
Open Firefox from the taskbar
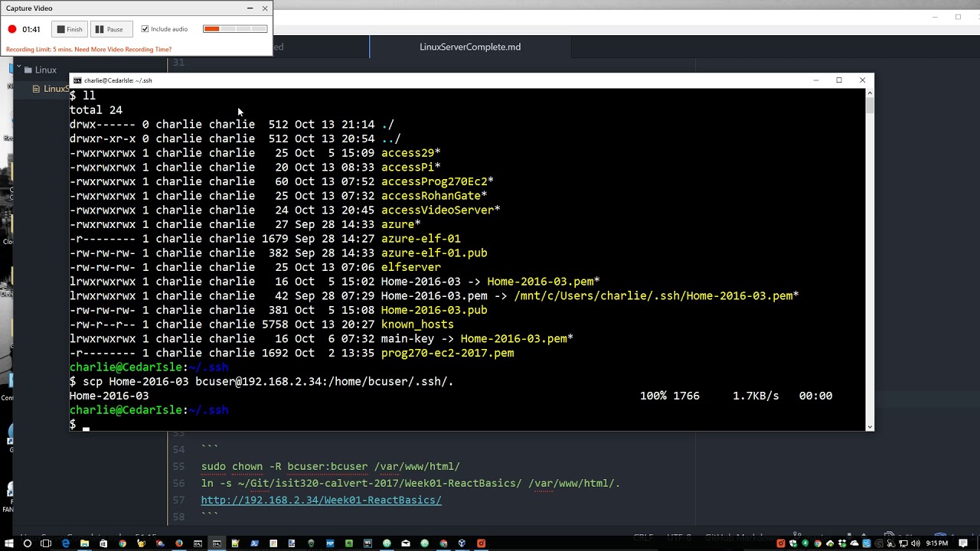click(x=179, y=543)
